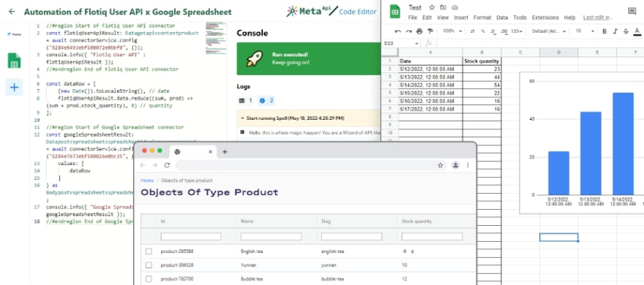Check the product-304528 row checkbox
Image resolution: width=644 pixels, height=285 pixels.
[x=149, y=265]
